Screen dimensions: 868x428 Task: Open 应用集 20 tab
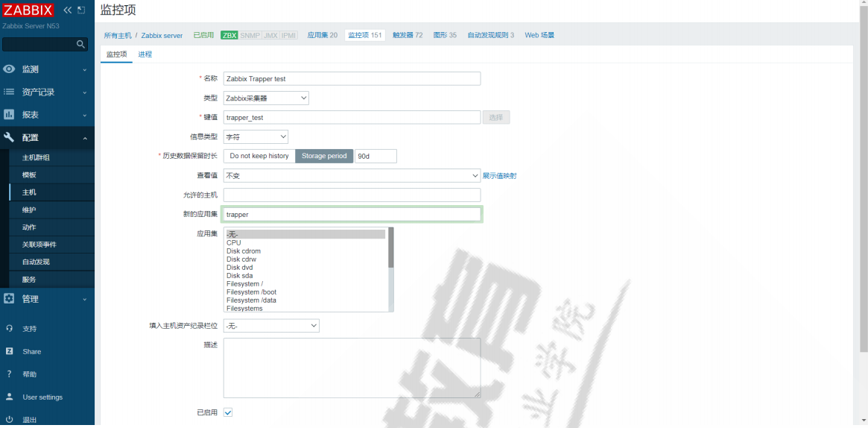click(x=322, y=35)
